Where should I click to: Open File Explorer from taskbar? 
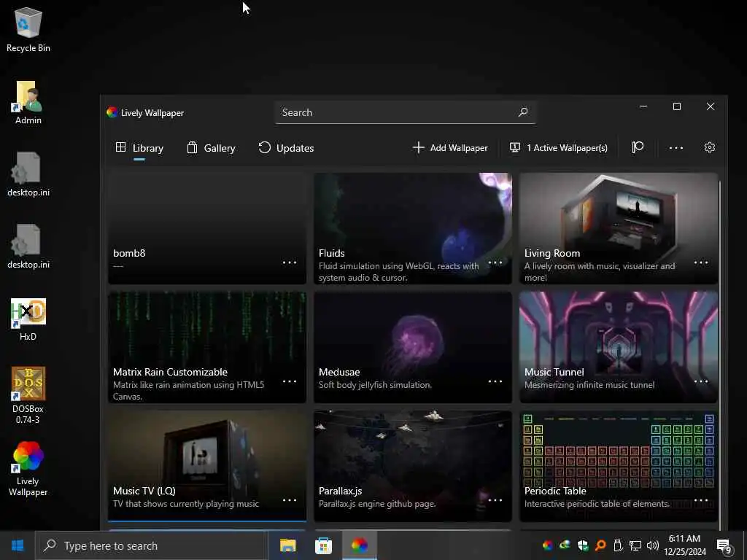click(x=287, y=545)
